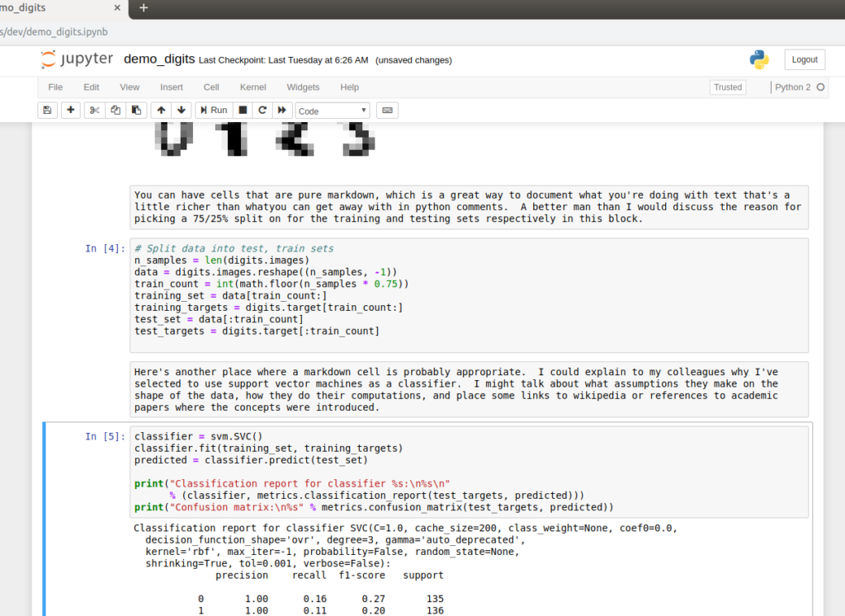Move selected cell down with arrow
This screenshot has height=616, width=845.
click(182, 110)
